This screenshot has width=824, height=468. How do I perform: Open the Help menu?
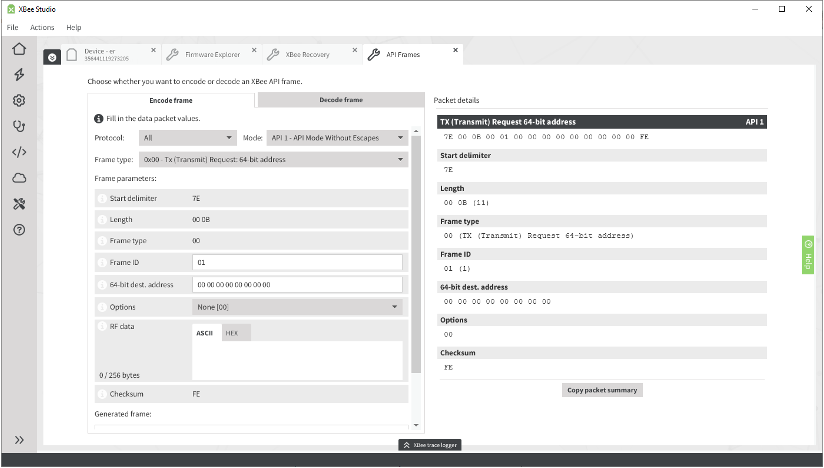coord(74,27)
